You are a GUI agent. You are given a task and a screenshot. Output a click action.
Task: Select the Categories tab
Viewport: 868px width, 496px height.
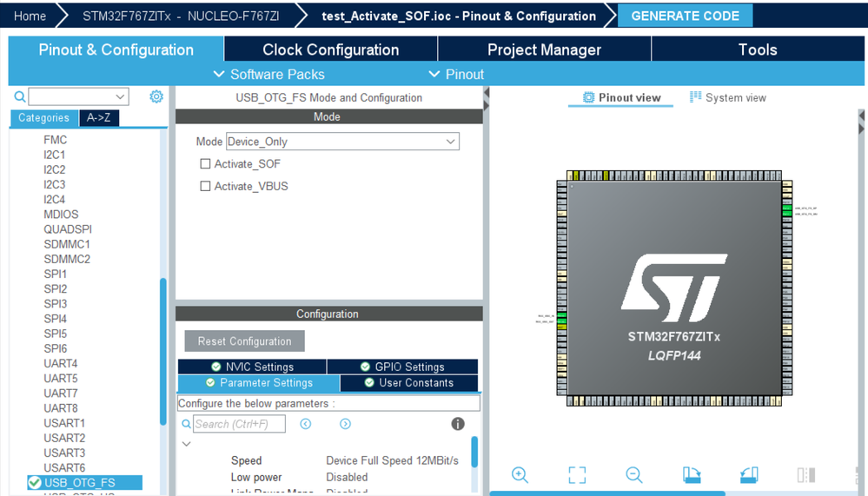[43, 118]
